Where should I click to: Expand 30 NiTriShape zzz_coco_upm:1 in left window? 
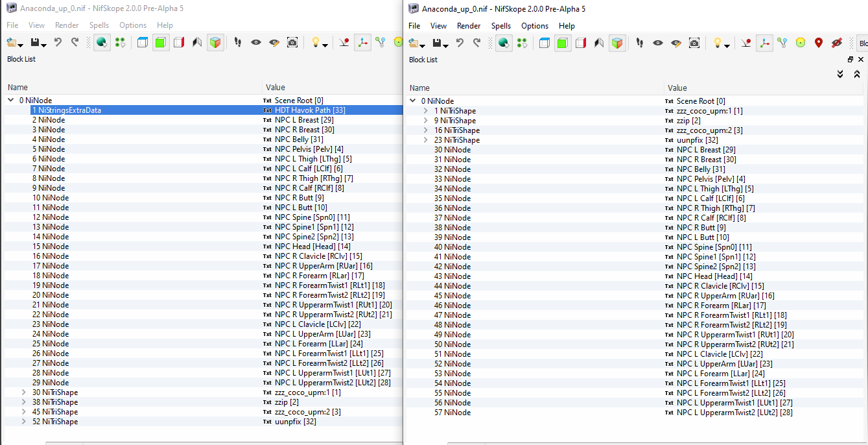pos(24,392)
